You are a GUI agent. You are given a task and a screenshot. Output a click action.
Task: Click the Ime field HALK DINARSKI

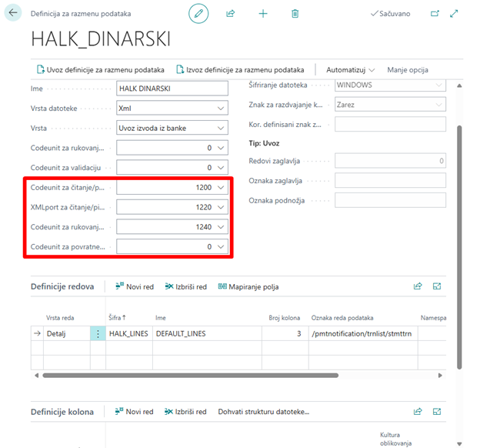click(172, 89)
